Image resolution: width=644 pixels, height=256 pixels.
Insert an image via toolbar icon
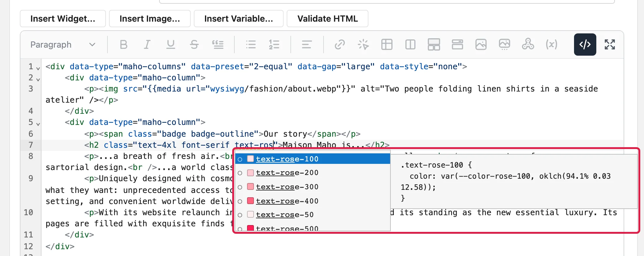coord(481,45)
